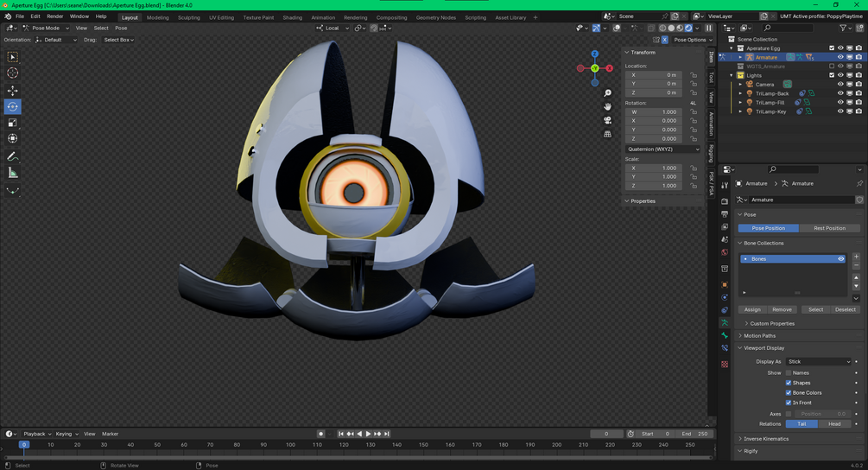
Task: Select the Breakdowner pose tool
Action: pos(12,191)
